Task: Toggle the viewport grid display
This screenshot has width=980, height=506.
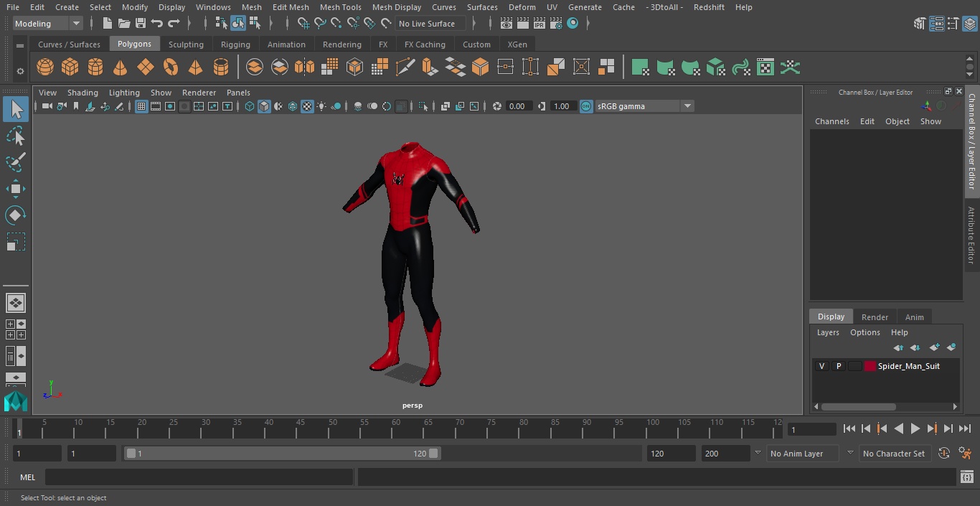Action: coord(141,106)
